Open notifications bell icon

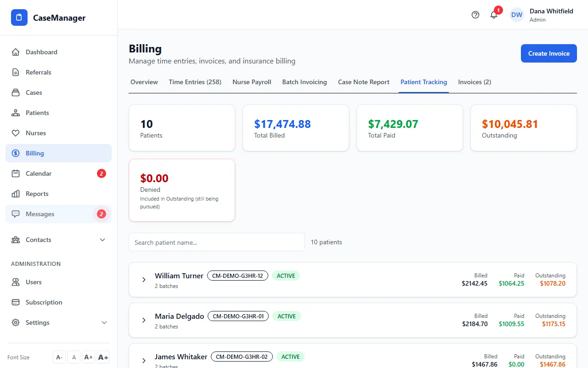[x=494, y=15]
